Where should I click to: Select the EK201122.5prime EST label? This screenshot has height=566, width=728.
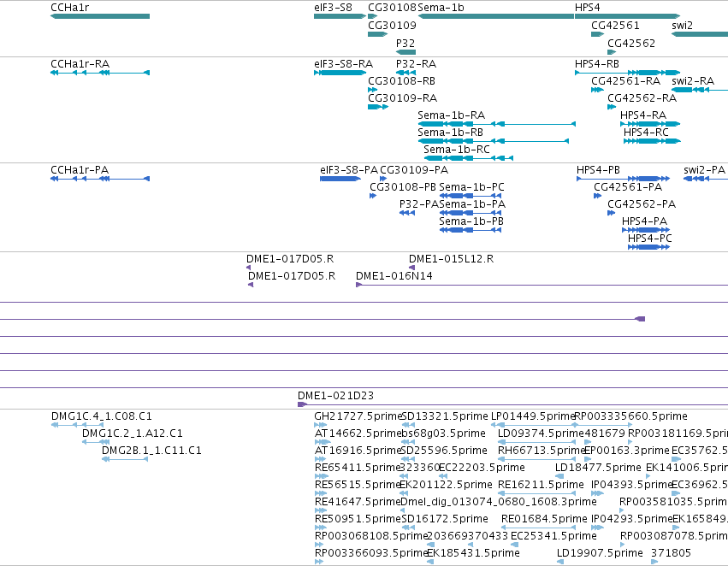click(447, 486)
